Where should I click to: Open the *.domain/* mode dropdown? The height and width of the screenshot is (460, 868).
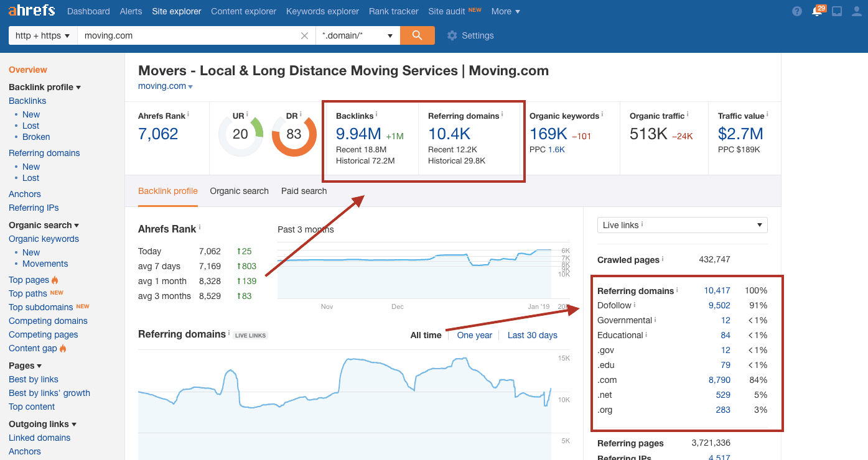pyautogui.click(x=358, y=35)
